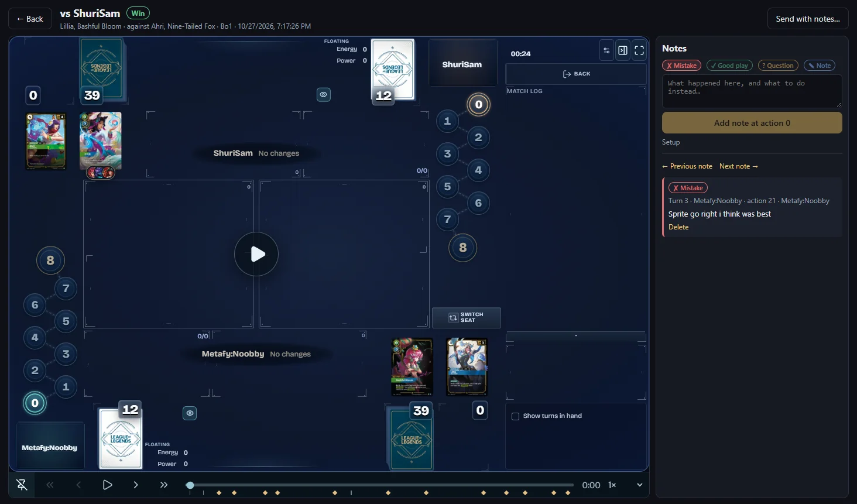Image resolution: width=857 pixels, height=504 pixels.
Task: Select Metafy:Noobby's score marker 0
Action: coord(35,403)
